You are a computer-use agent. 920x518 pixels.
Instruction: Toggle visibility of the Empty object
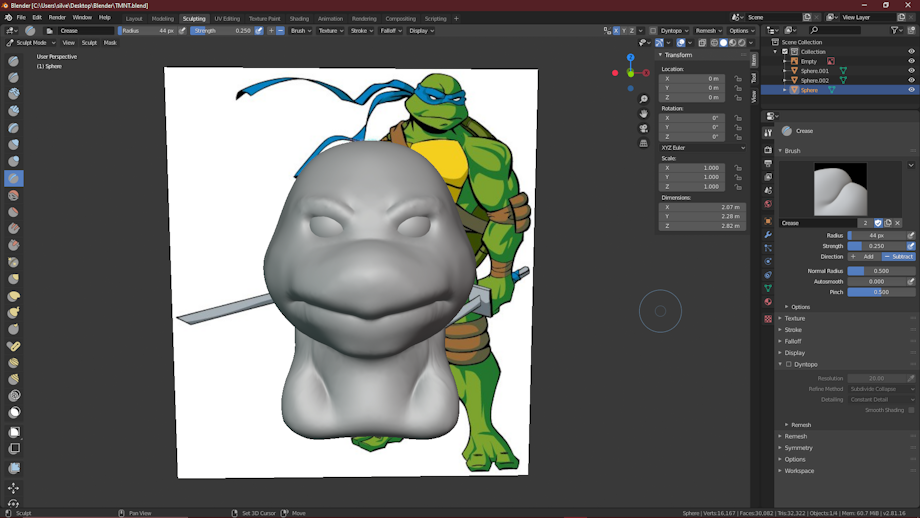pyautogui.click(x=911, y=61)
